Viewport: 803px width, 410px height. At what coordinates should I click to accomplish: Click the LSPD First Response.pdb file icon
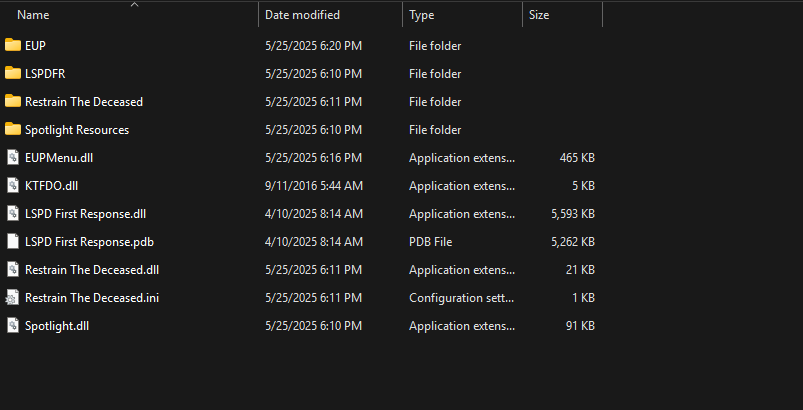[x=13, y=241]
